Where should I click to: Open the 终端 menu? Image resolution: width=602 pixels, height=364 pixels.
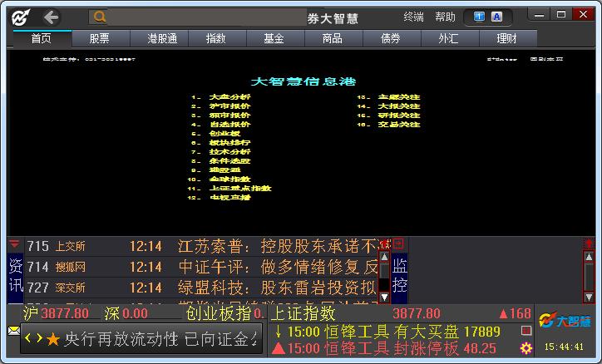pyautogui.click(x=413, y=17)
